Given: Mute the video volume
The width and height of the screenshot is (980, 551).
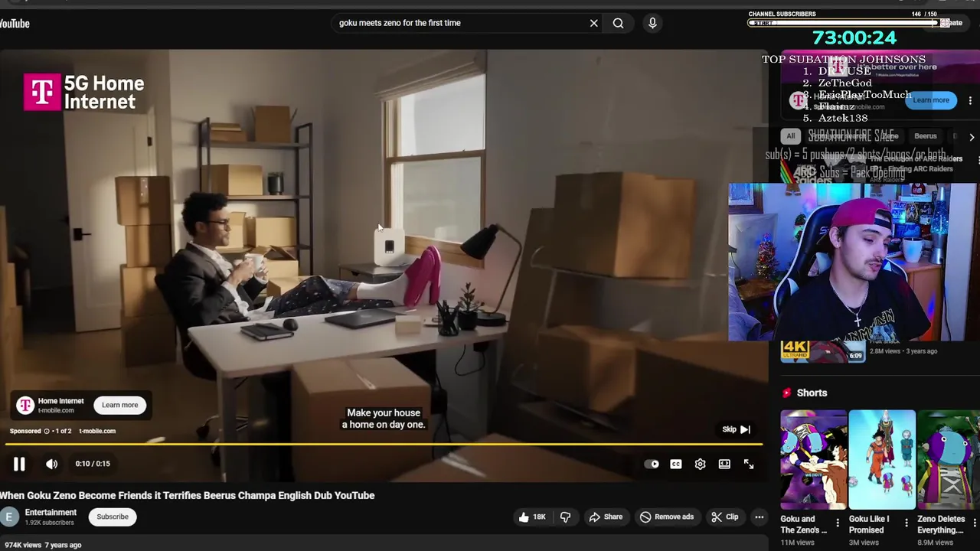Looking at the screenshot, I should coord(51,464).
